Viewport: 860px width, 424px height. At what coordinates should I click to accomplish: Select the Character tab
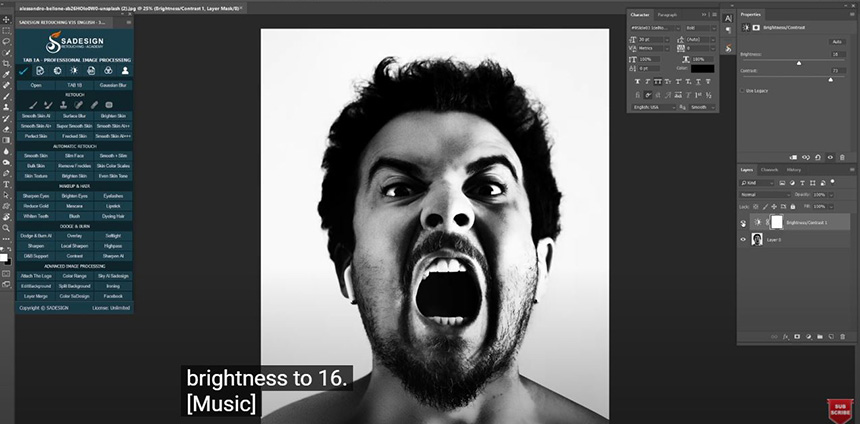(640, 15)
